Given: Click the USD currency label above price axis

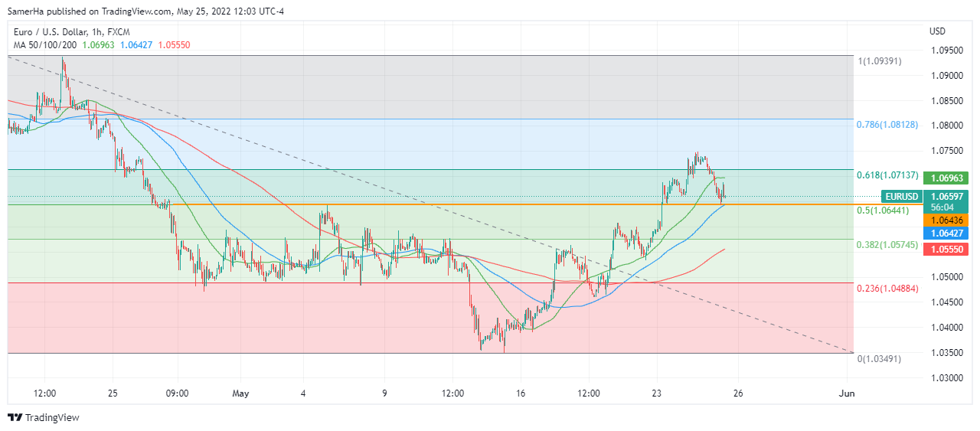Looking at the screenshot, I should 937,31.
